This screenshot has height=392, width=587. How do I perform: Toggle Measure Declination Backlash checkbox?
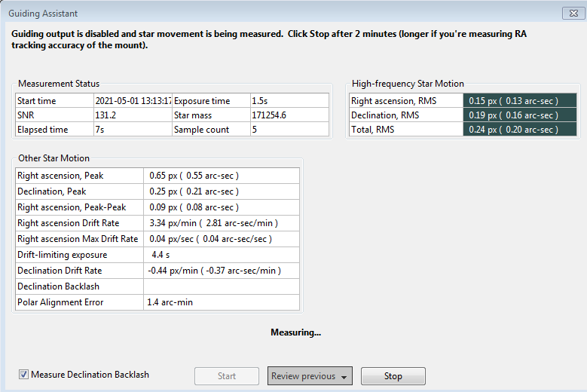[23, 374]
